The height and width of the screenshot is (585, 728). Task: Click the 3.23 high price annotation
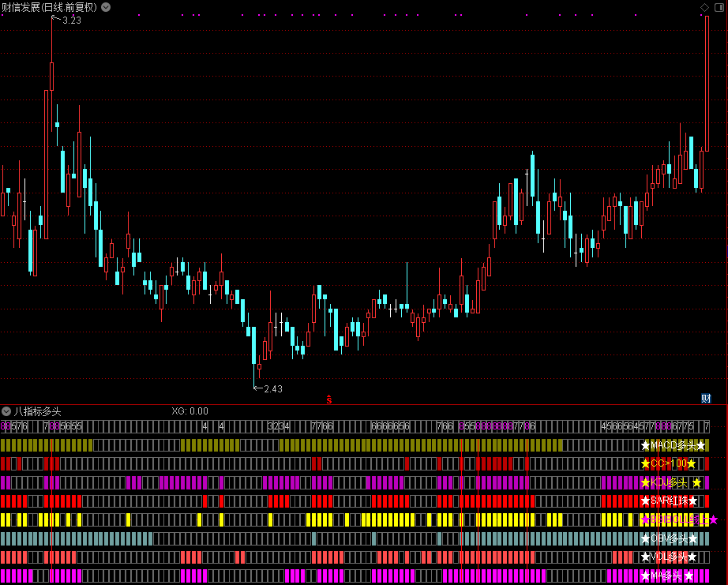click(71, 21)
